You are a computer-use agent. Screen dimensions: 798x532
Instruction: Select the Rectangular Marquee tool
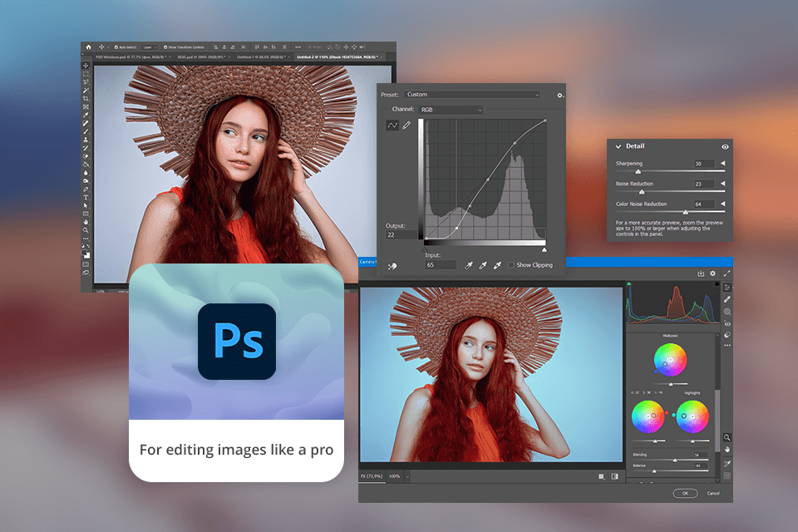(x=86, y=74)
